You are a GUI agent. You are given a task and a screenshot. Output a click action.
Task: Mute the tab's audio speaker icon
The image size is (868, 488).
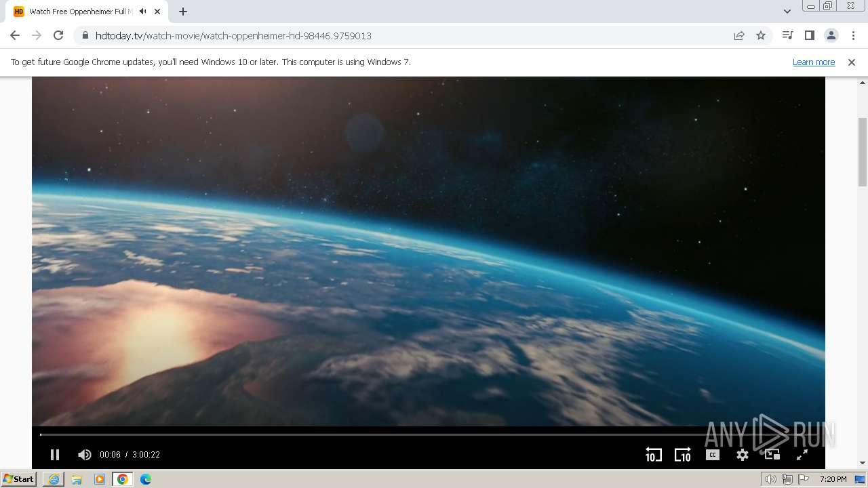click(x=143, y=12)
